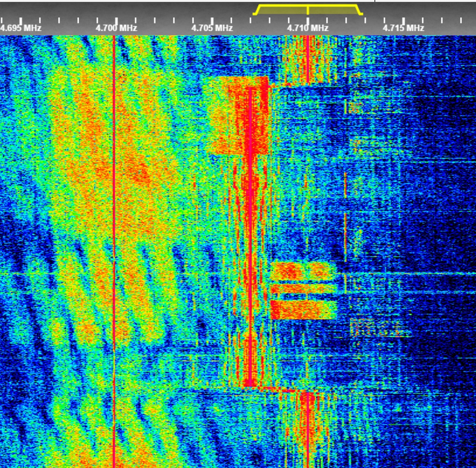Click the red signal at 4.710 MHz at waterfall top
This screenshot has height=468, width=476.
(307, 59)
